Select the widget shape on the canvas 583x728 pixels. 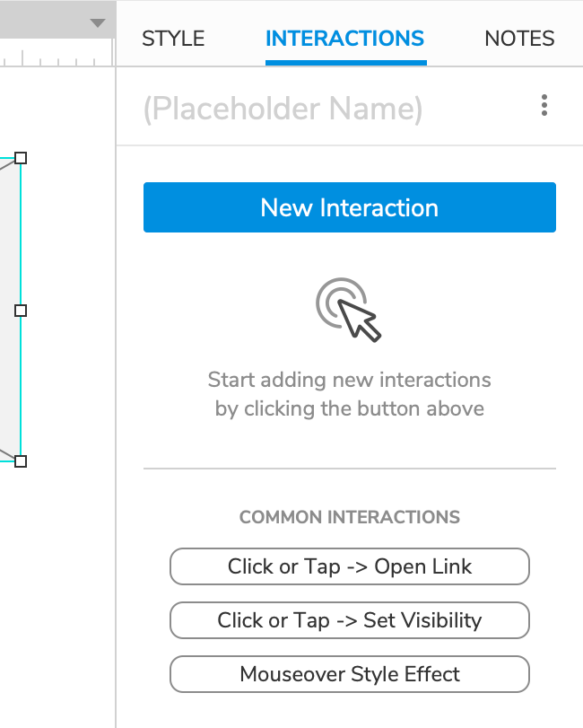tap(8, 310)
